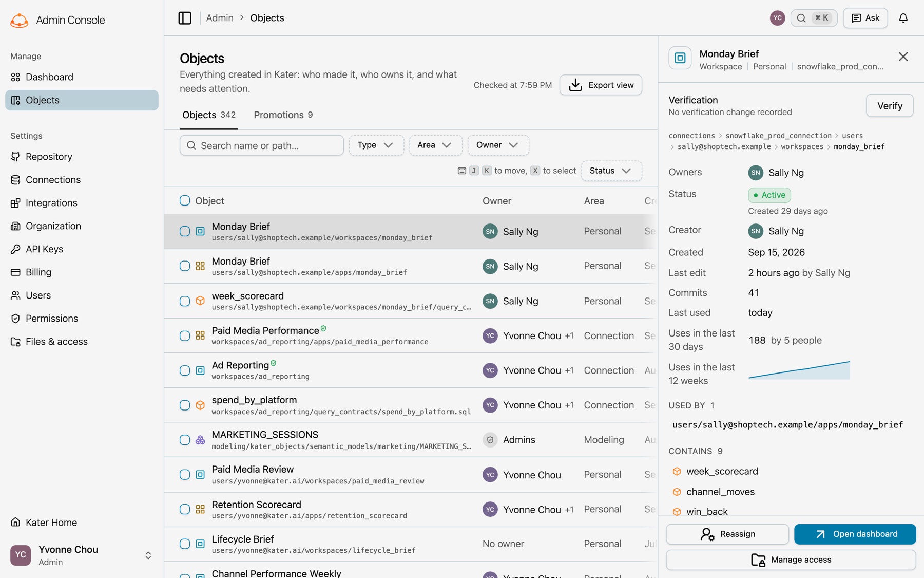Select the Paid Media Performance row checkbox
Image resolution: width=924 pixels, height=578 pixels.
[185, 336]
